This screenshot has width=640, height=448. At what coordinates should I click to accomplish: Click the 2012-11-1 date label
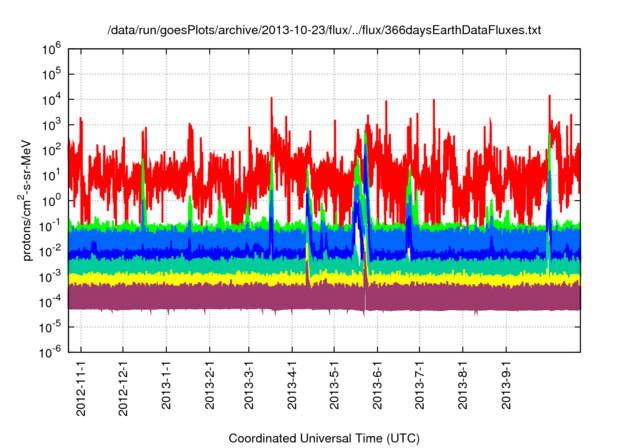point(81,388)
